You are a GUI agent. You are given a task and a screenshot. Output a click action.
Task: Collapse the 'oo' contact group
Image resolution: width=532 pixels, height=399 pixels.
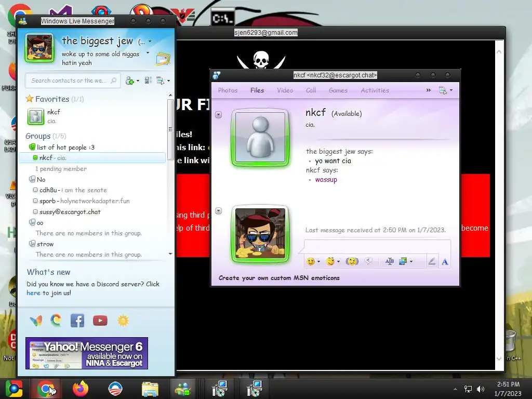pos(32,222)
